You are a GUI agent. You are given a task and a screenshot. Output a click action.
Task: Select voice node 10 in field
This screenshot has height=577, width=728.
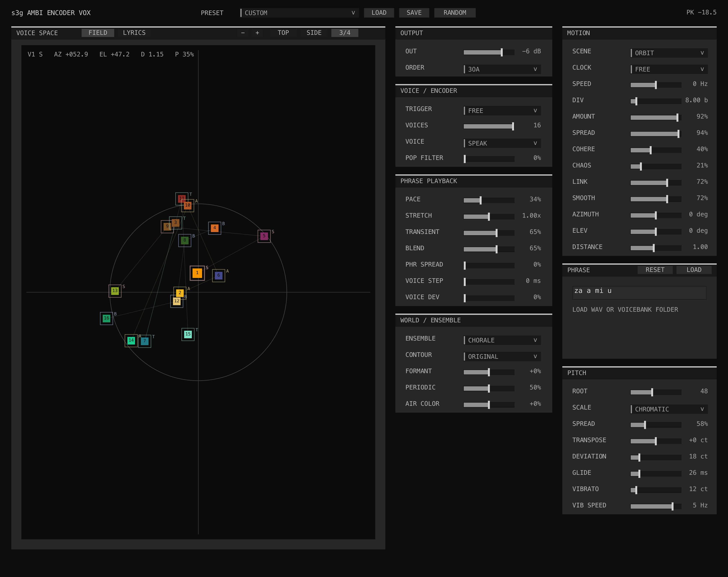tap(188, 206)
